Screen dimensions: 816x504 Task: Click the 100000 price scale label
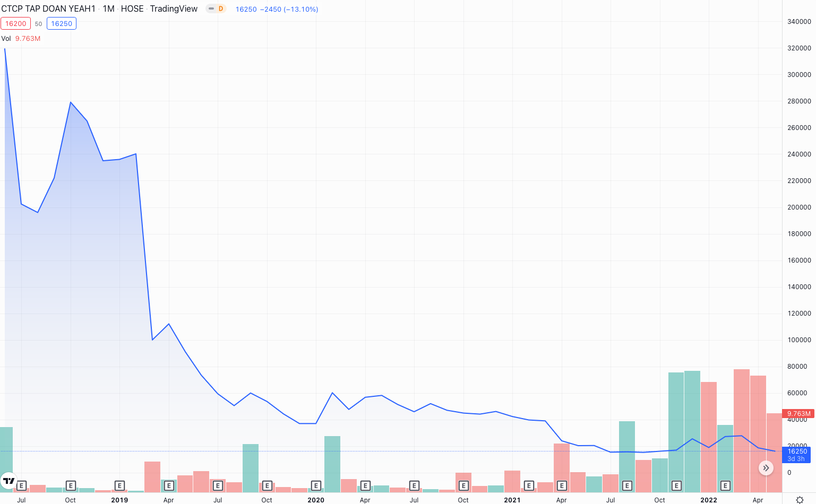[799, 340]
